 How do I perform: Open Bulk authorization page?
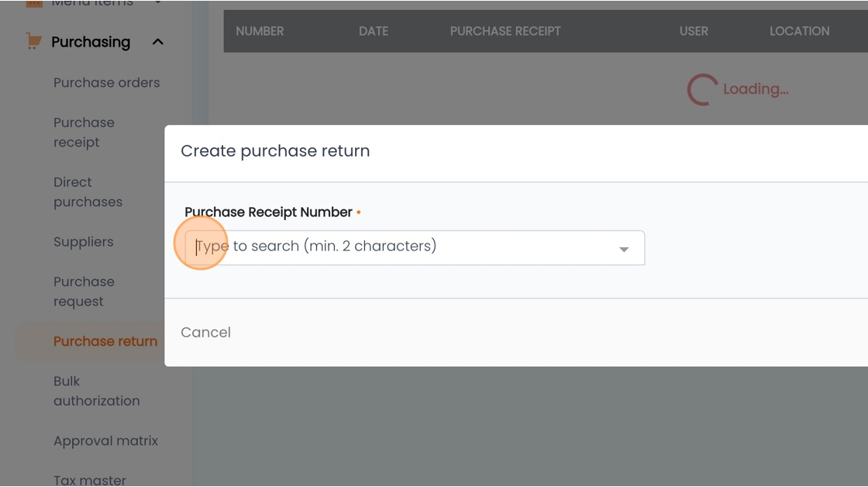(96, 391)
